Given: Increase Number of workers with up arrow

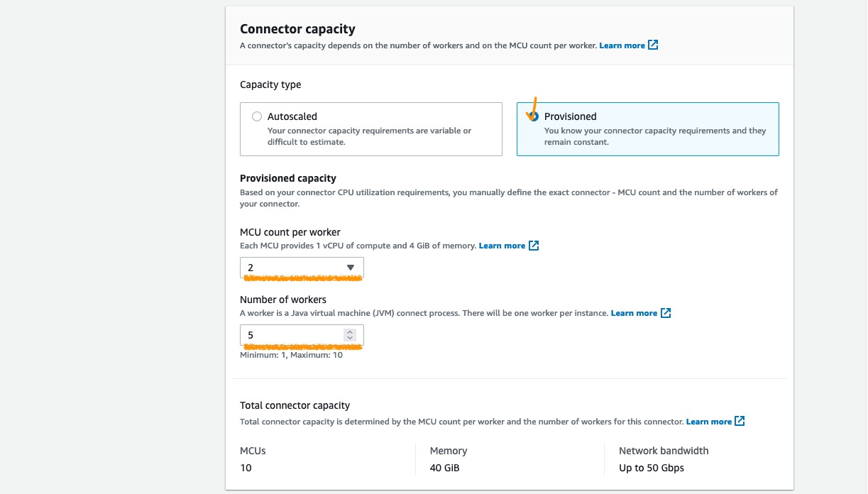Looking at the screenshot, I should click(349, 331).
